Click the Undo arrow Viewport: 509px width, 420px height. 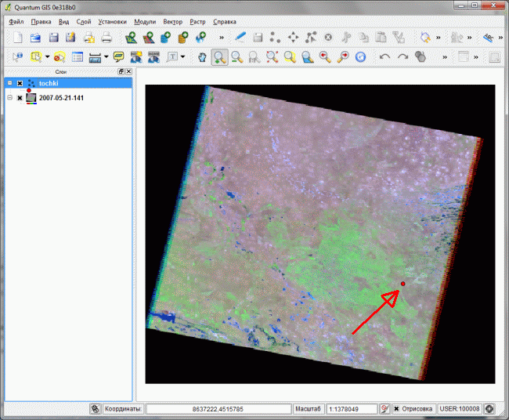385,57
